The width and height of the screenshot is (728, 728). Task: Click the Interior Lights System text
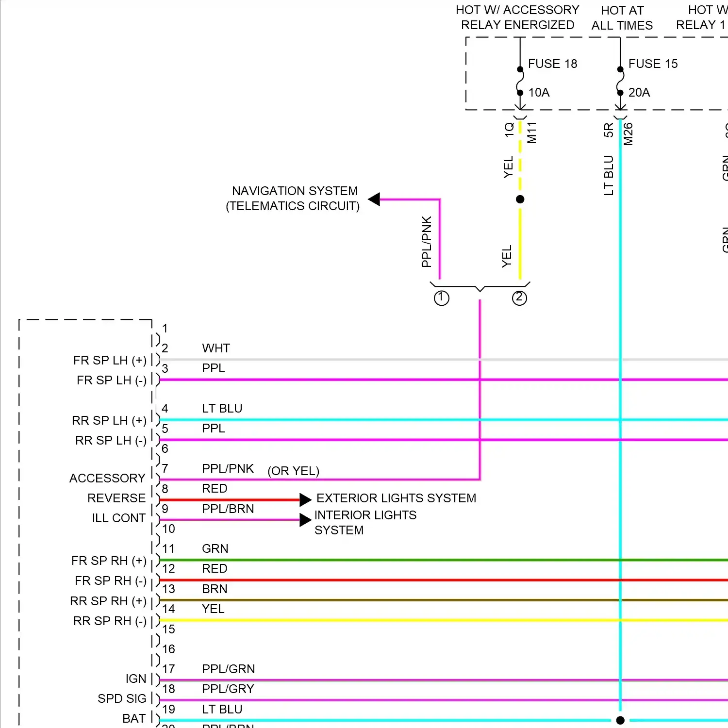coord(365,522)
